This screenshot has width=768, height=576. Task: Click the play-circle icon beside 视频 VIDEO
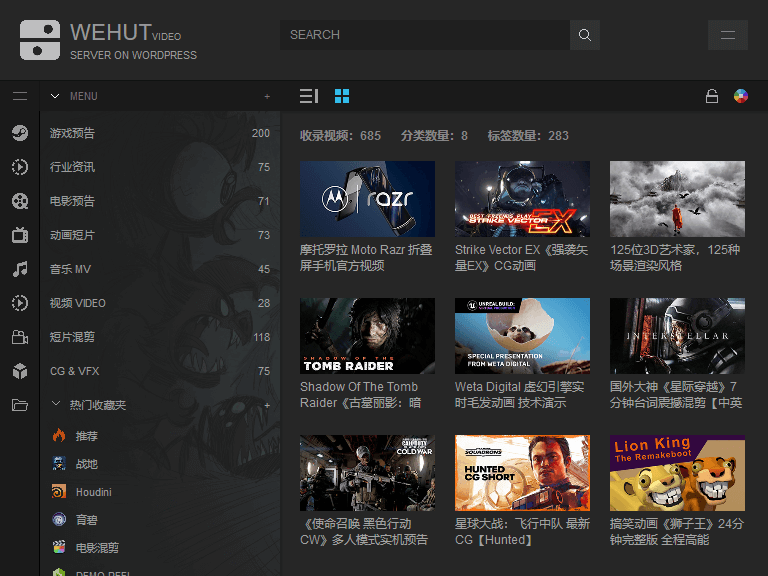(20, 303)
